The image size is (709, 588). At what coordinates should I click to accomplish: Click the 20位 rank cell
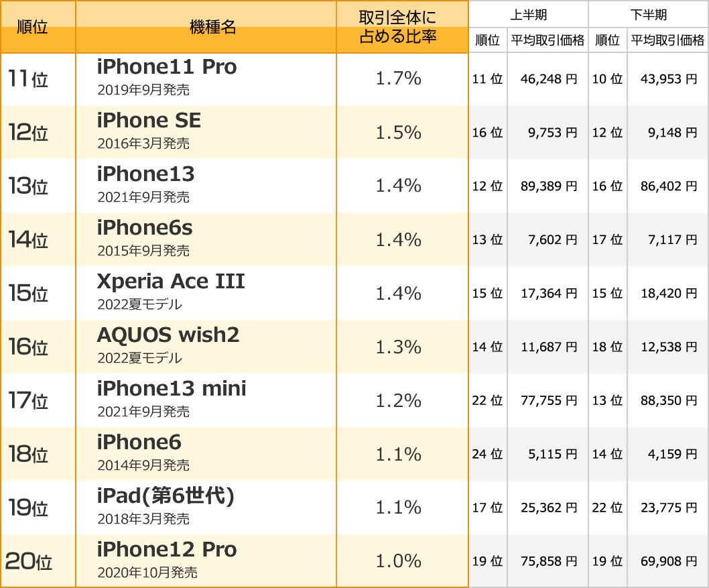pyautogui.click(x=29, y=561)
